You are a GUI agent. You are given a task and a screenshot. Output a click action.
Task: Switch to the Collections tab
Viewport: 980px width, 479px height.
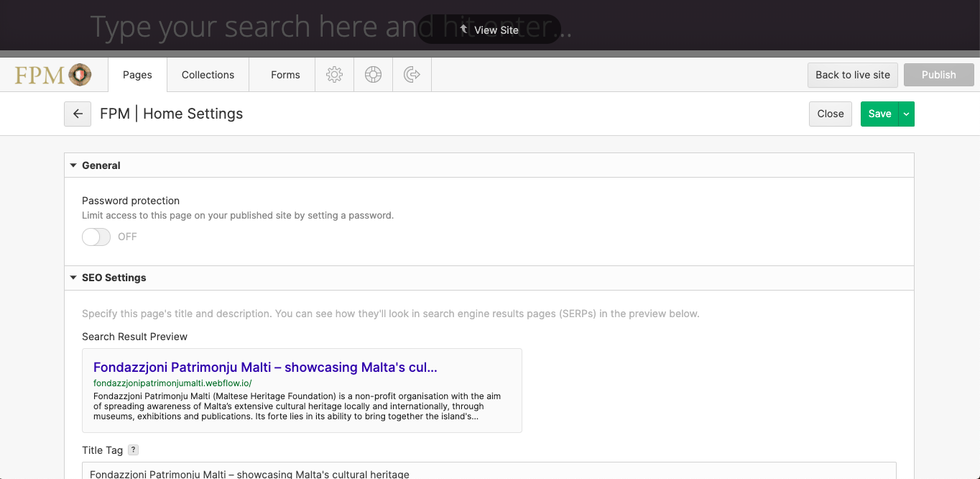click(208, 75)
